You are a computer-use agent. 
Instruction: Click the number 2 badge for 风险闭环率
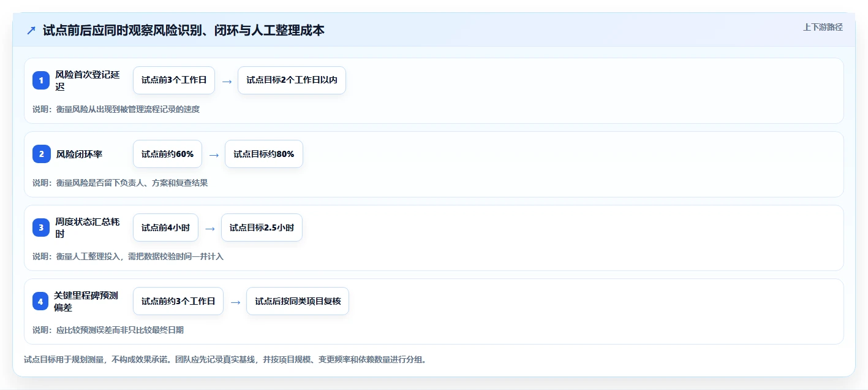(41, 154)
